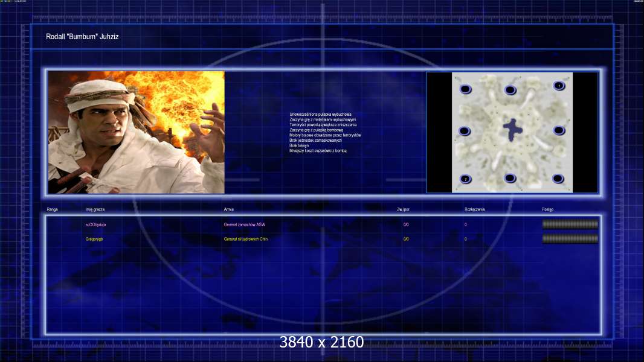The height and width of the screenshot is (362, 644).
Task: Click the line "Zaczyna grę z materiałami wybuchowymi"
Action: 323,119
